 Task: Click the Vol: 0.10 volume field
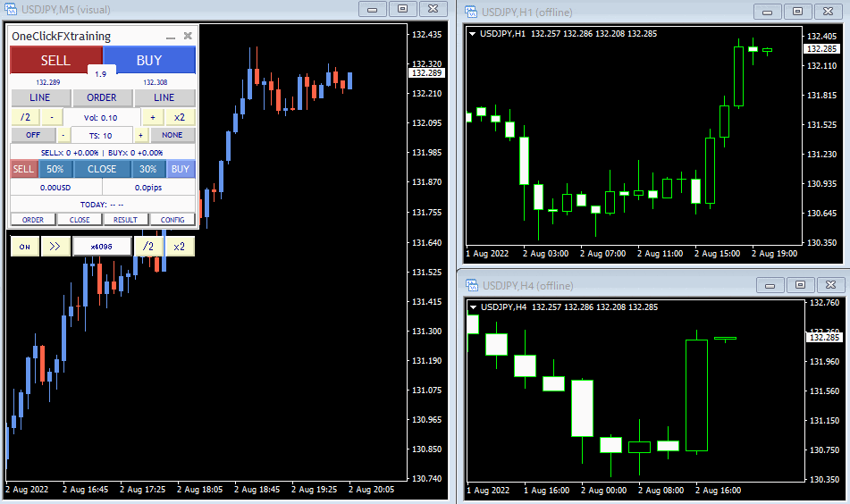point(101,117)
